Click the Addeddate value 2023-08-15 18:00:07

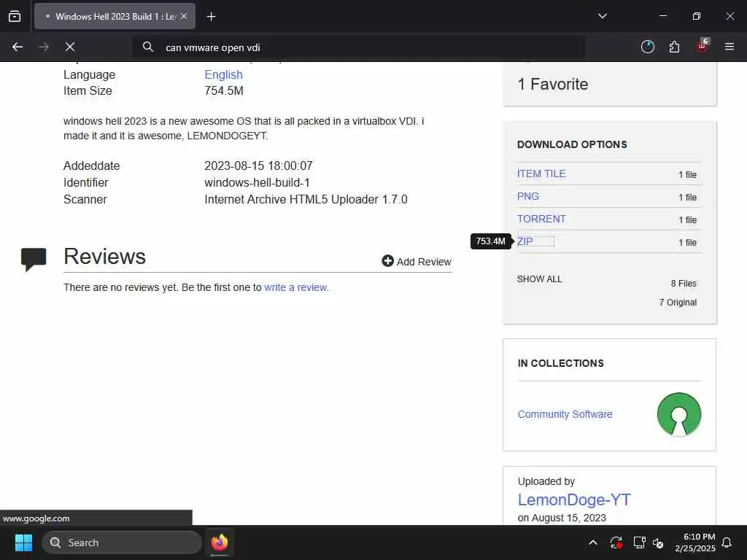coord(258,166)
